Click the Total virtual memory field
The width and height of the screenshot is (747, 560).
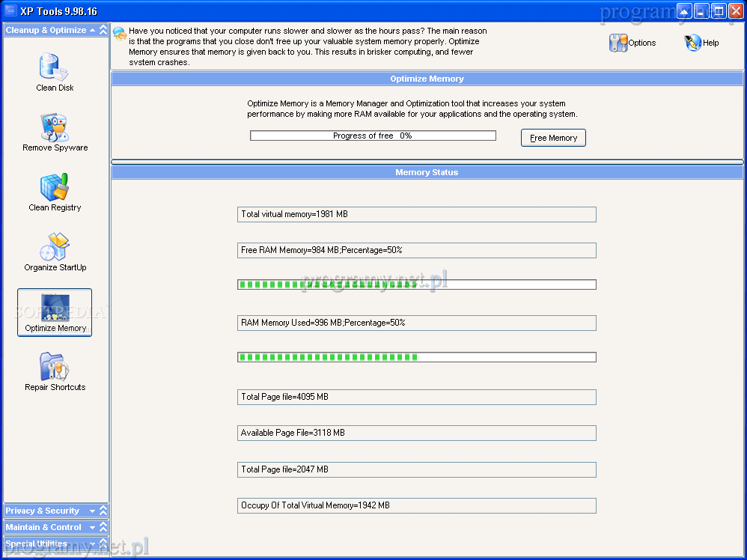coord(416,214)
